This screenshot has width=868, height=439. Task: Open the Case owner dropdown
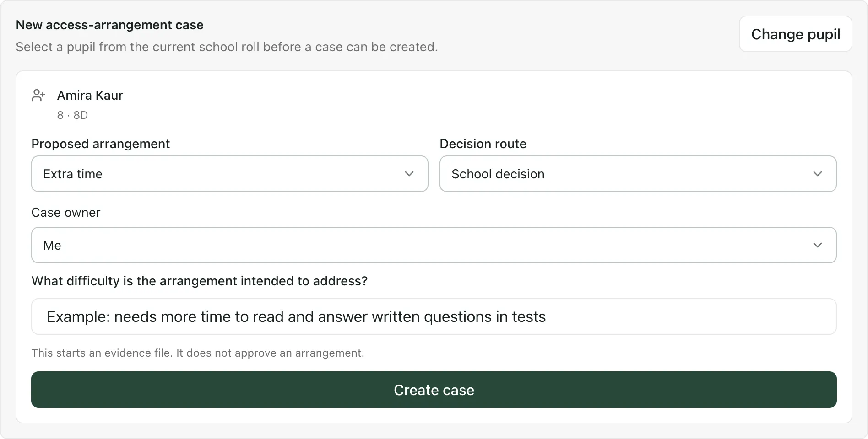(434, 245)
